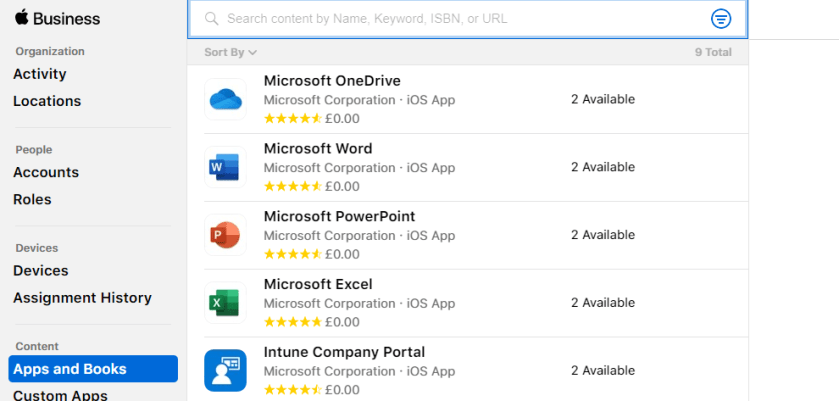View Assignment History page
This screenshot has height=401, width=839.
tap(82, 298)
